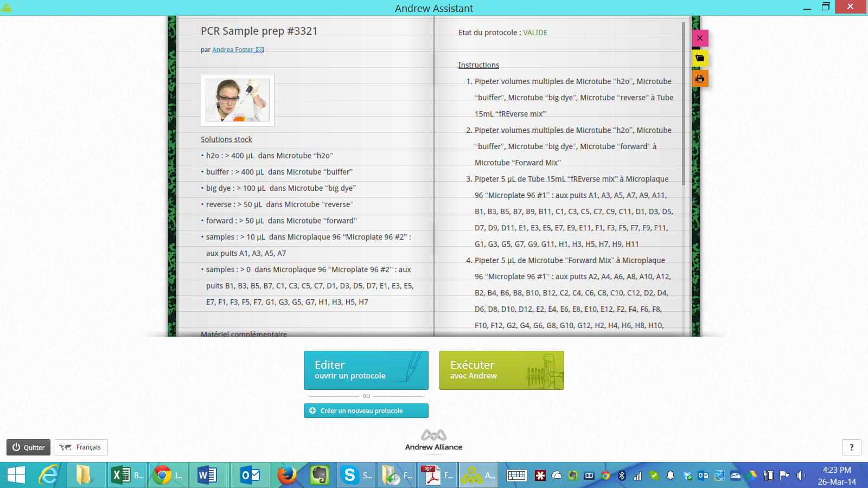Switch to Skype in the taskbar
Screen dimensions: 868x488
tap(356, 476)
